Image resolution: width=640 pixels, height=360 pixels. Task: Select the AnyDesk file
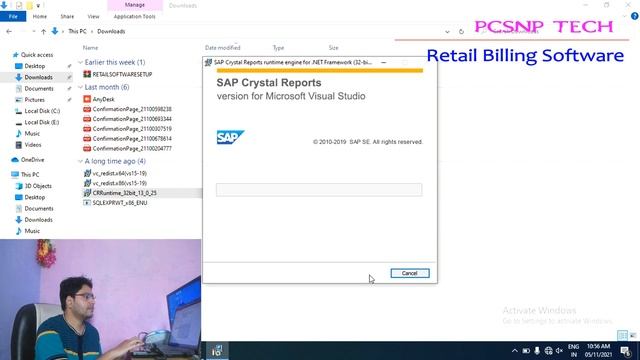coord(103,99)
